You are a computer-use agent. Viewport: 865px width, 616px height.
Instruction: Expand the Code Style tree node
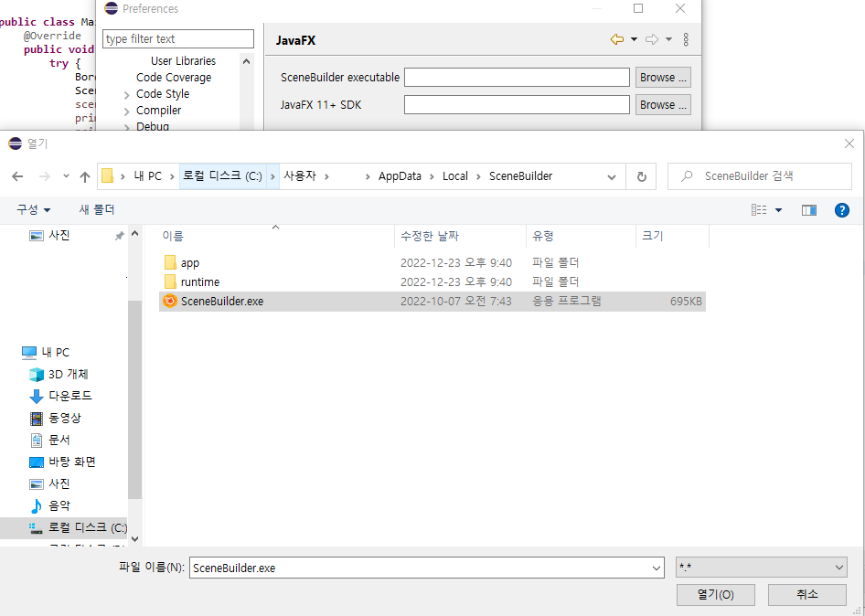click(x=126, y=95)
